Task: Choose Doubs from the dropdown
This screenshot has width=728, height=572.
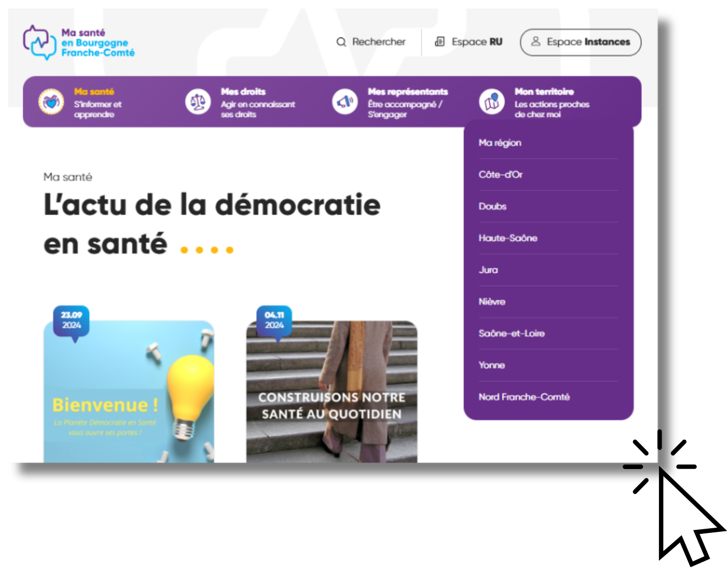Action: click(493, 206)
